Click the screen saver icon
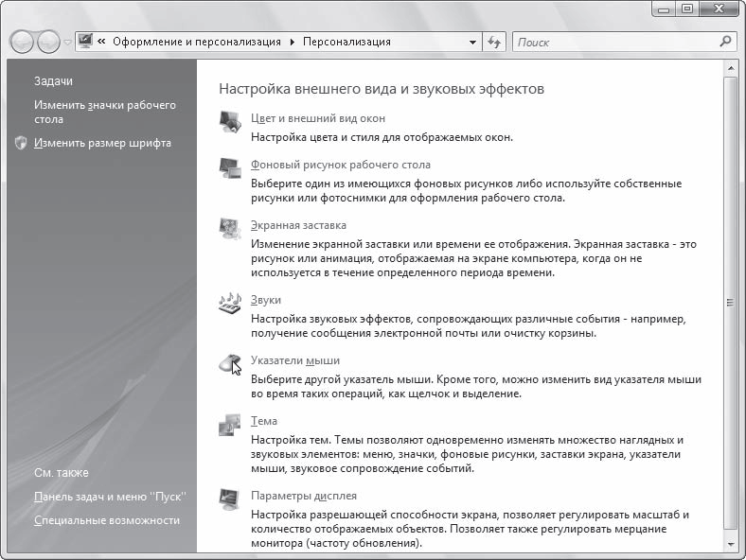The height and width of the screenshot is (560, 746). pyautogui.click(x=230, y=229)
